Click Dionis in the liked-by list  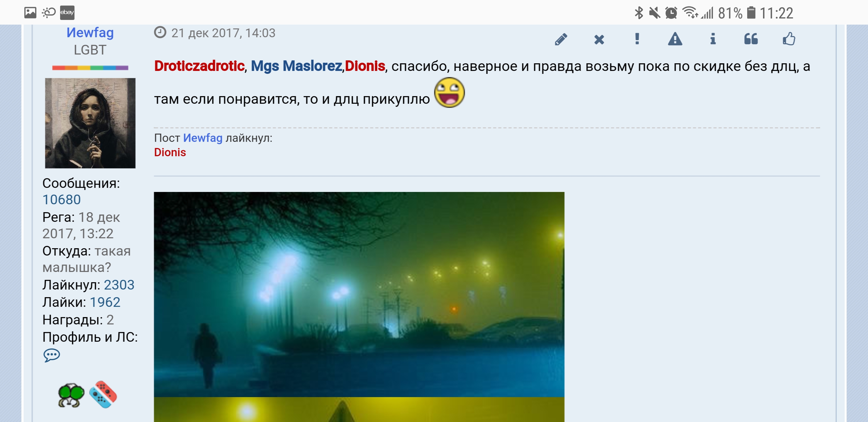(170, 152)
